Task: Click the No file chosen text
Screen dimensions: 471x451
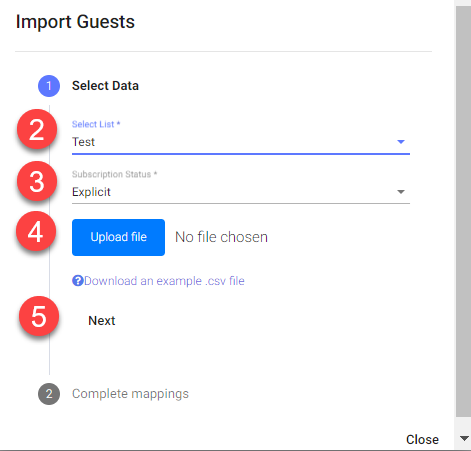Action: click(221, 237)
